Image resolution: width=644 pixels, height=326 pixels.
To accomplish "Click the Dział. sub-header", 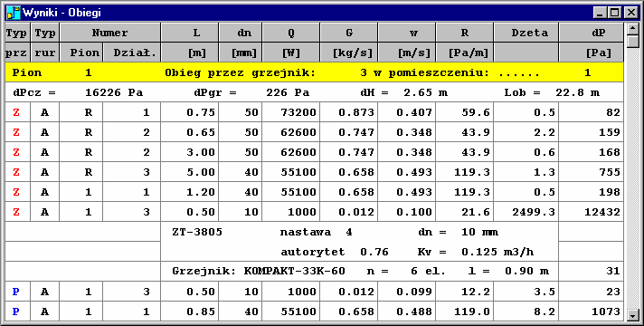I will click(131, 53).
